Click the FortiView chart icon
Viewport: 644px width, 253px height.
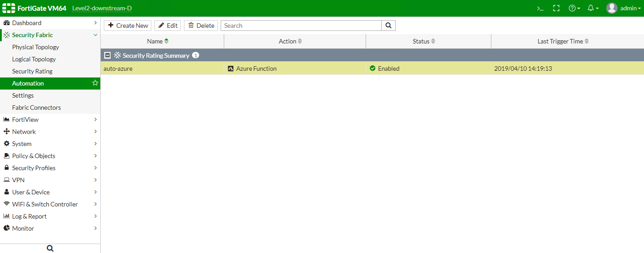7,120
